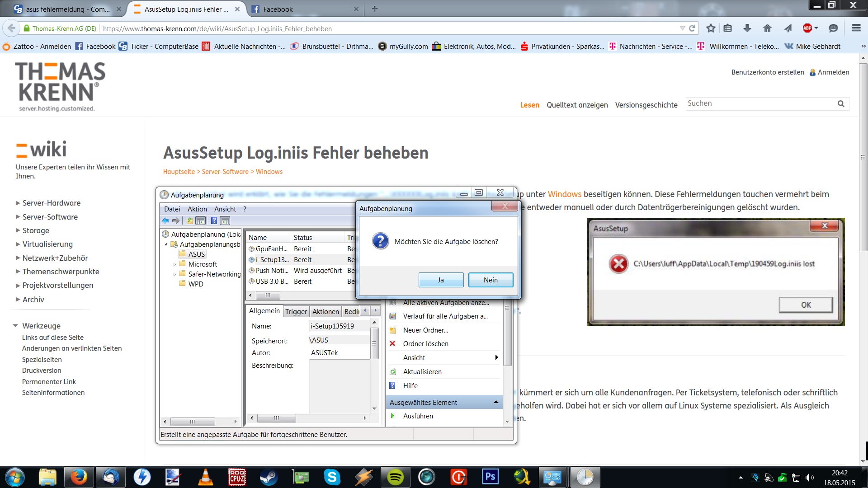The width and height of the screenshot is (868, 488).
Task: Focus the Suchen search field
Action: coord(759,103)
